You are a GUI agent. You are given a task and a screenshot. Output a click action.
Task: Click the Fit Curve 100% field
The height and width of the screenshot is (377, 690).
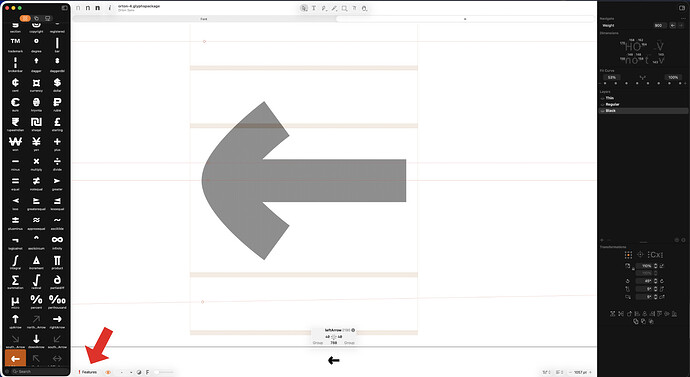coord(673,77)
